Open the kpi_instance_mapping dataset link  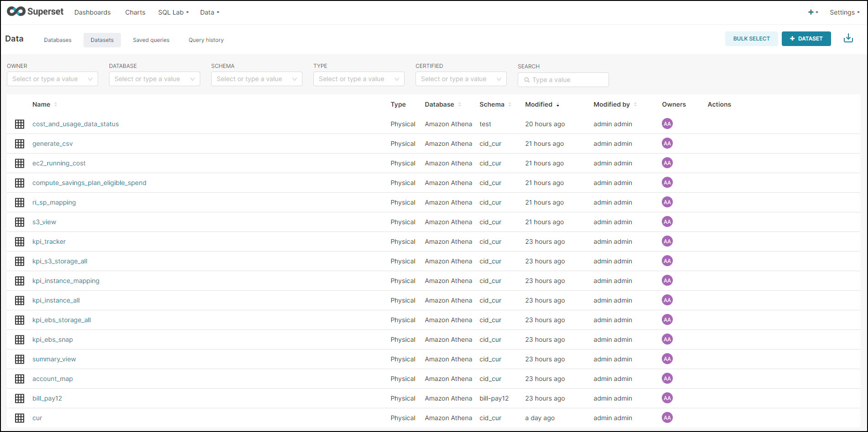tap(66, 281)
